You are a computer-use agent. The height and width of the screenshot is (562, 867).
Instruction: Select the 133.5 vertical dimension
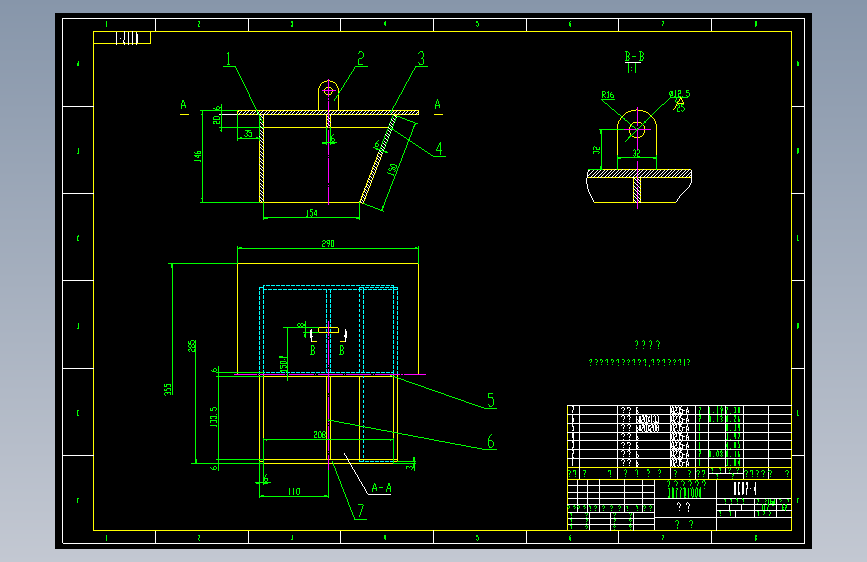click(213, 417)
